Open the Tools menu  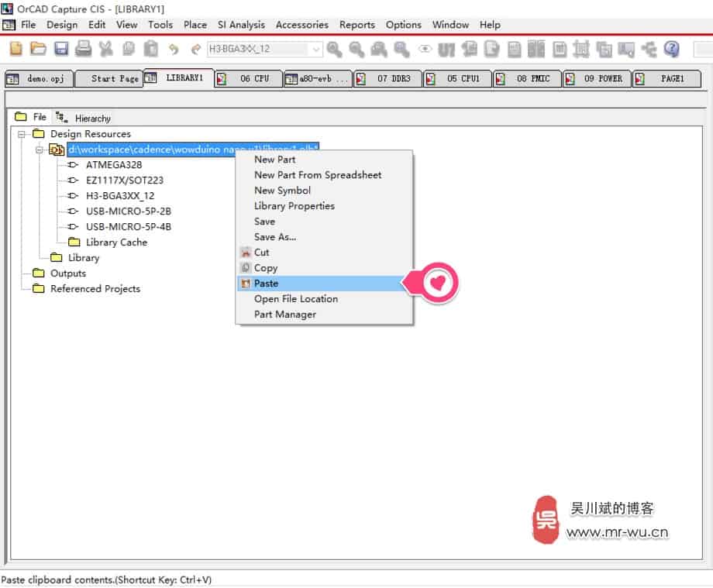coord(160,25)
